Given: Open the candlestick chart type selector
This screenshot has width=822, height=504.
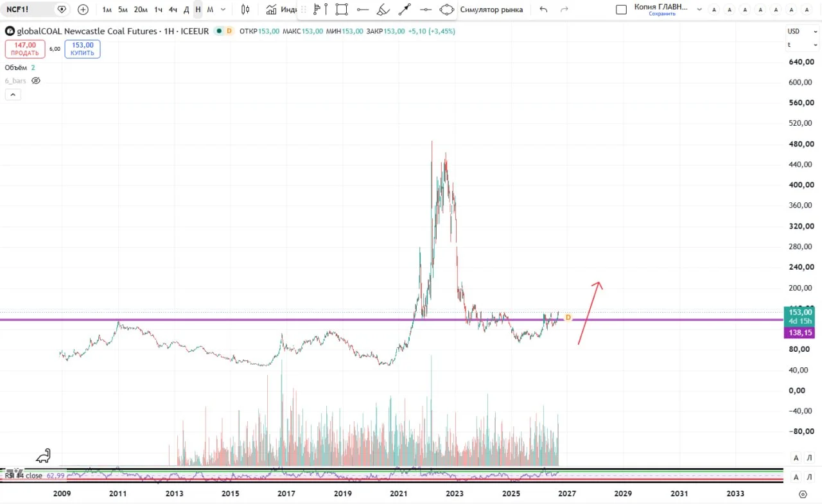Looking at the screenshot, I should click(x=245, y=10).
